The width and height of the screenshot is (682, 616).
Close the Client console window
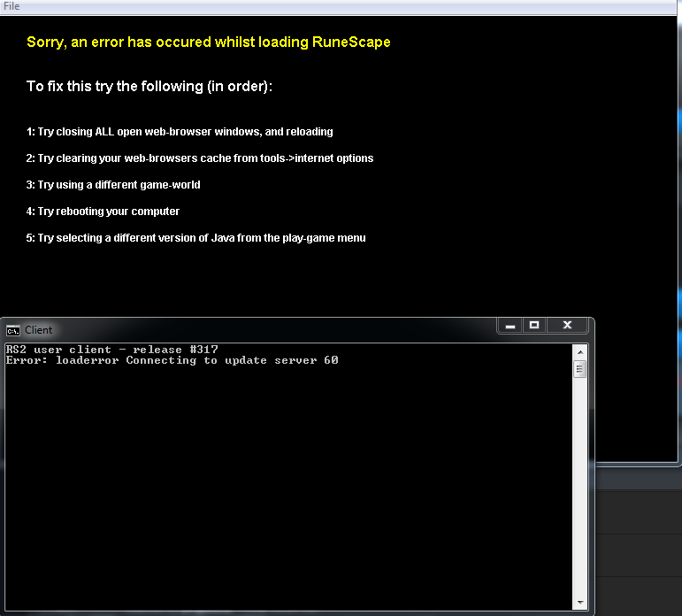(x=567, y=326)
